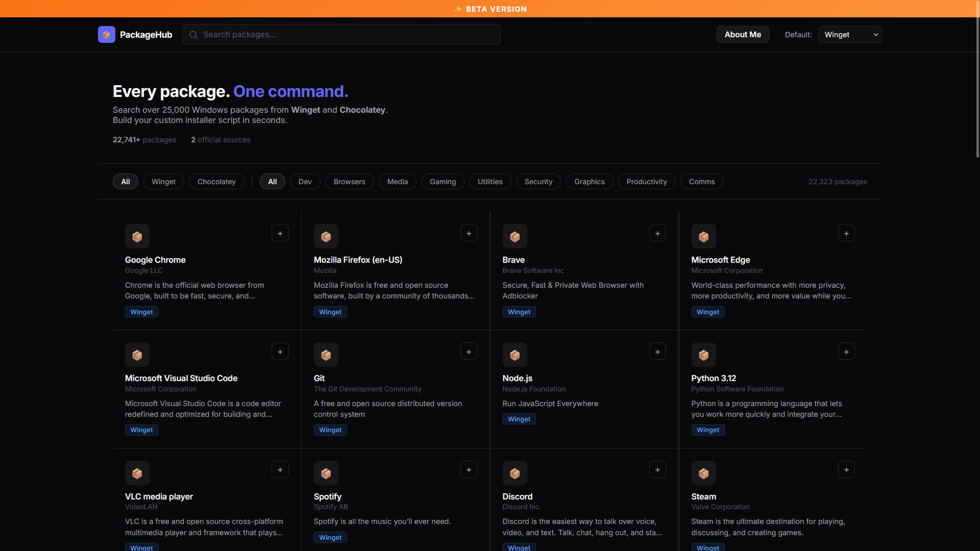The height and width of the screenshot is (551, 980).
Task: Click the PackageHub logo icon
Action: (106, 35)
